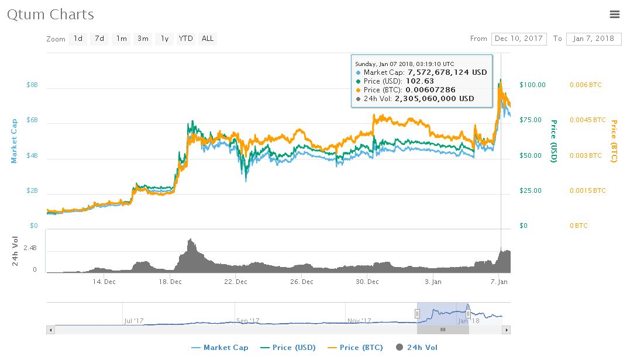Click the navigator right range handle

tap(468, 314)
